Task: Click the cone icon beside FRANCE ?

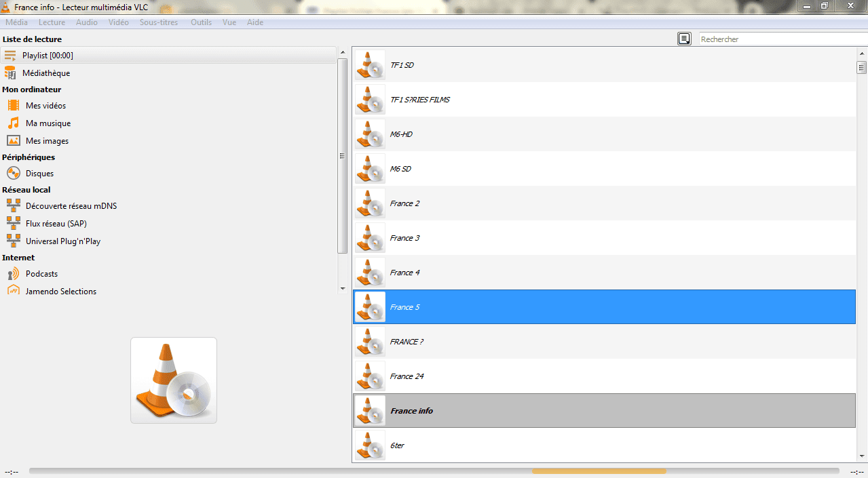Action: click(x=370, y=342)
